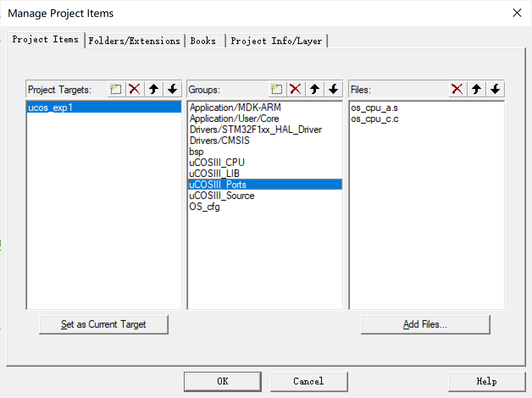Move the project target down
The image size is (532, 398).
[172, 89]
